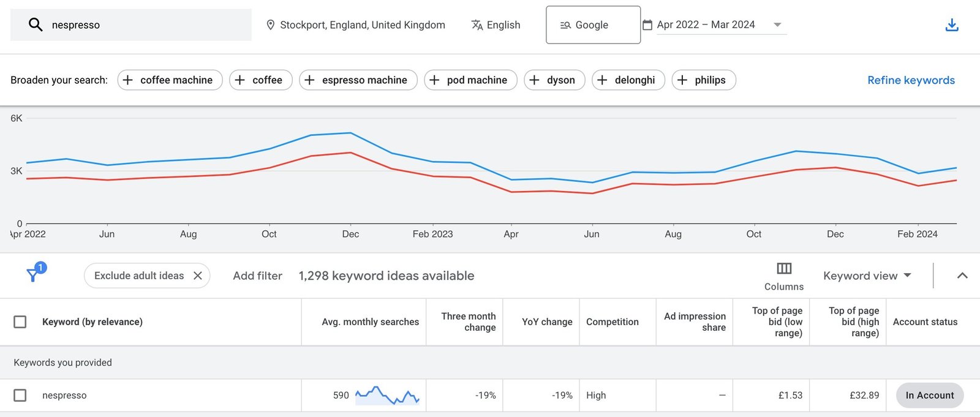Sort by Top of page bid (low range)
The image size is (980, 417).
click(777, 322)
